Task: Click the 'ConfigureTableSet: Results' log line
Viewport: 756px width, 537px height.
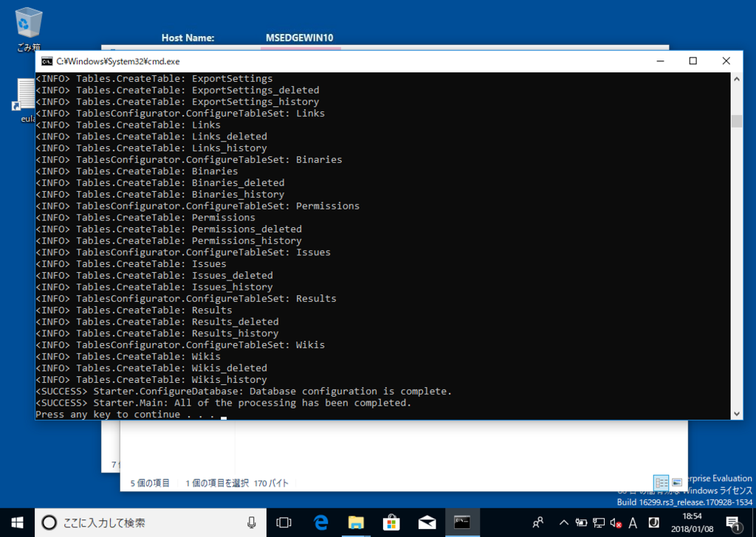Action: 186,299
